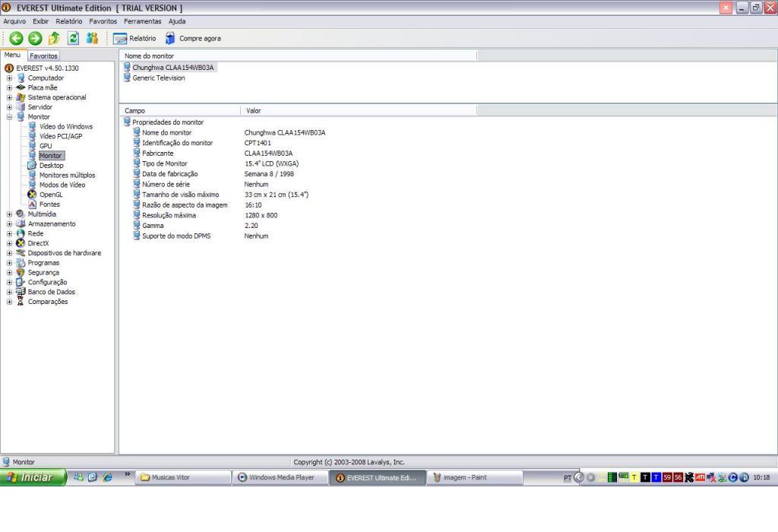Click the Comparações hourglass icon in the tree

(21, 301)
